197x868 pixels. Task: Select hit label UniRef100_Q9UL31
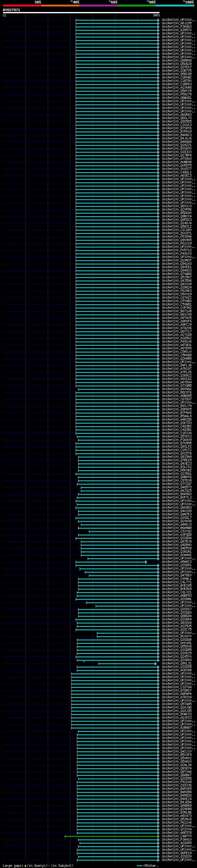point(177,664)
